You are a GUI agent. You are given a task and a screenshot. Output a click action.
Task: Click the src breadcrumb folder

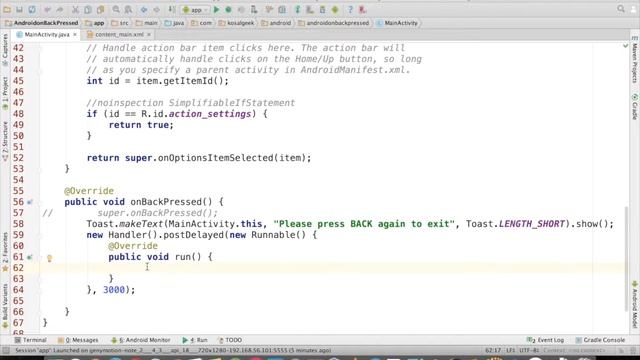[x=120, y=23]
